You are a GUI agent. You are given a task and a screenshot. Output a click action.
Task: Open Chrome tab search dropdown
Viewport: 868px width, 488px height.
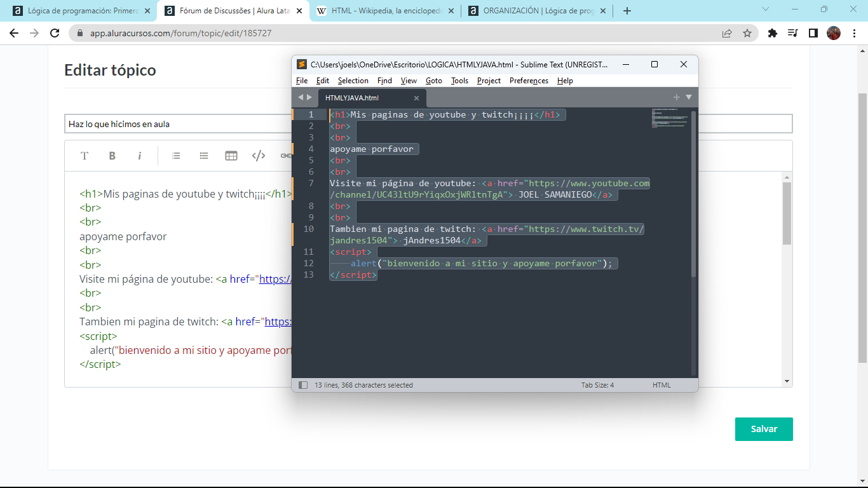[766, 10]
